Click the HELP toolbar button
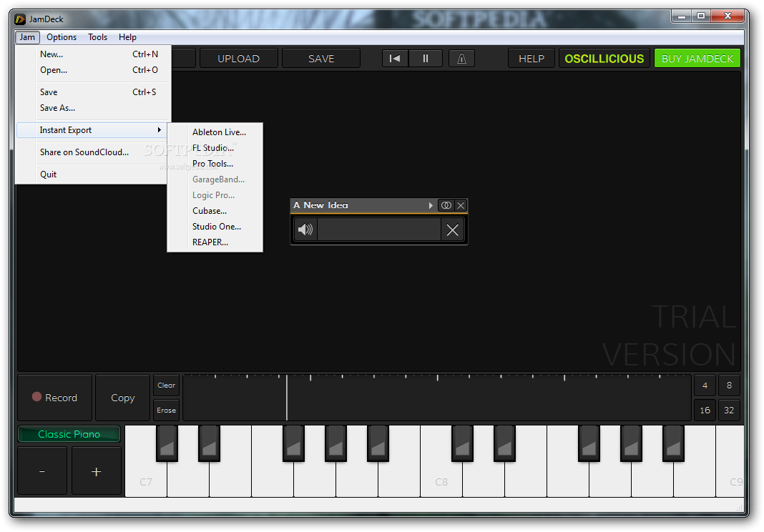Screen dimensions: 764x532 [531, 59]
